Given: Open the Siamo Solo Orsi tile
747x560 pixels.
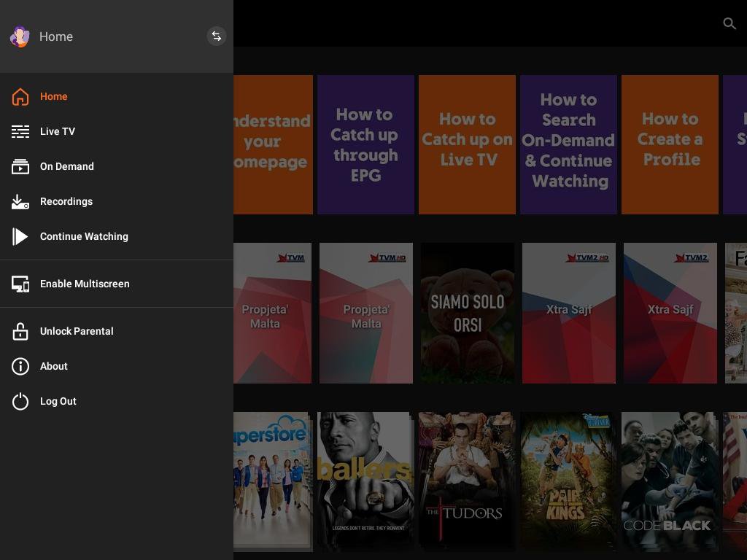Looking at the screenshot, I should click(x=468, y=313).
